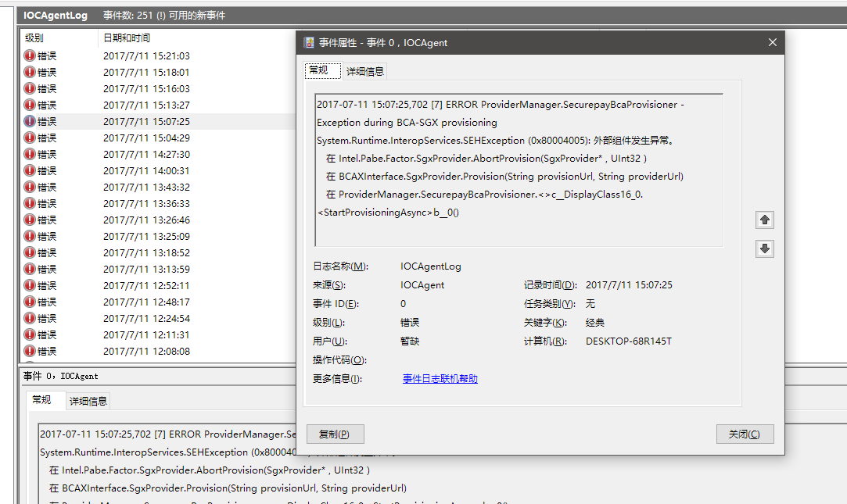Select event dated 2017/7/11 15:04:29
The image size is (847, 504).
point(146,138)
